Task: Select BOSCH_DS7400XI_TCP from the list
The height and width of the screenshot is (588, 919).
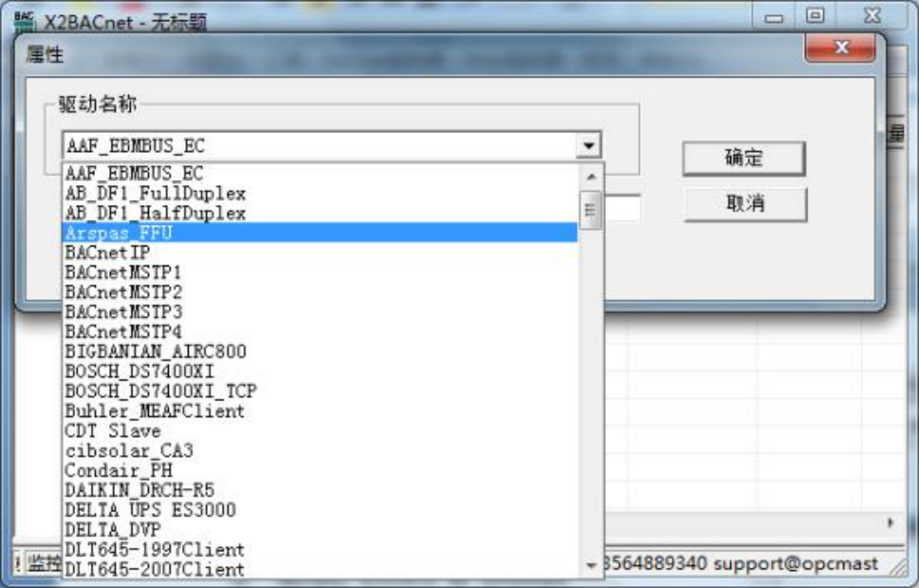Action: [x=320, y=391]
